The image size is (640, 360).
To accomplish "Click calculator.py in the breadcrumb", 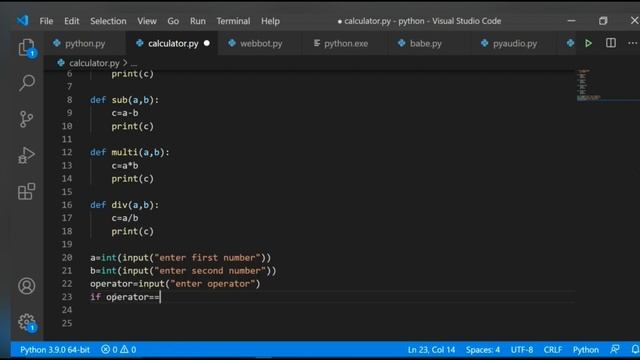I will point(94,63).
